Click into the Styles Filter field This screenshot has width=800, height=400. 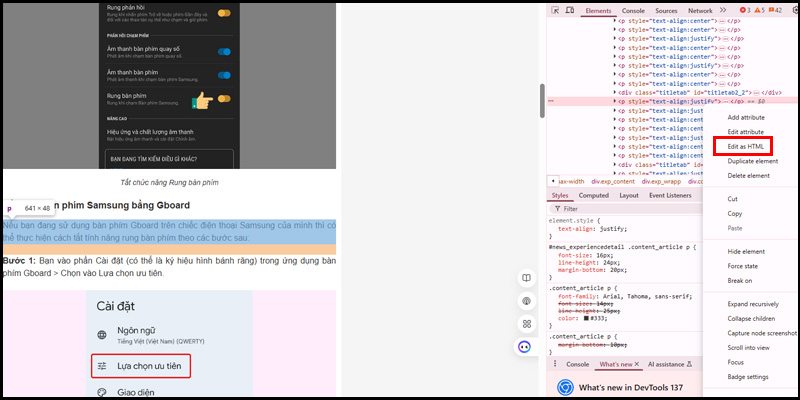click(625, 209)
